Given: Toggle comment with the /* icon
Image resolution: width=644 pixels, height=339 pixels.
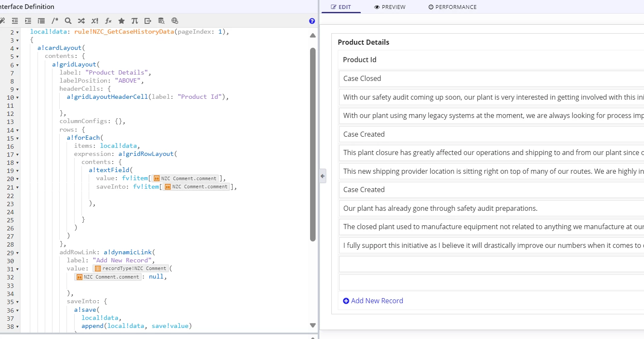Looking at the screenshot, I should [x=55, y=20].
